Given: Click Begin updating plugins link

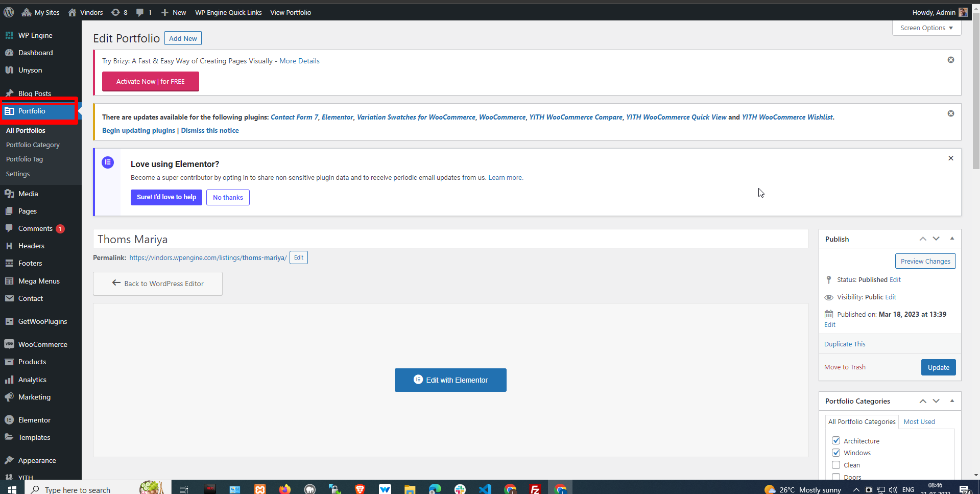Looking at the screenshot, I should tap(138, 131).
